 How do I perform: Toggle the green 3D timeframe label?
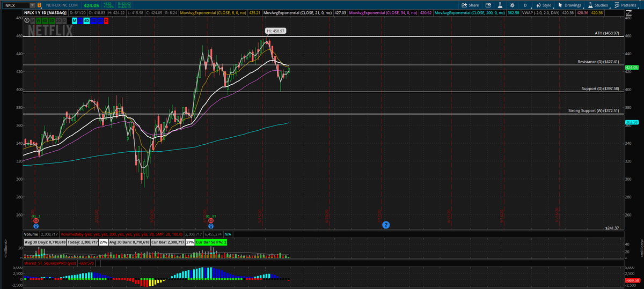click(x=52, y=20)
